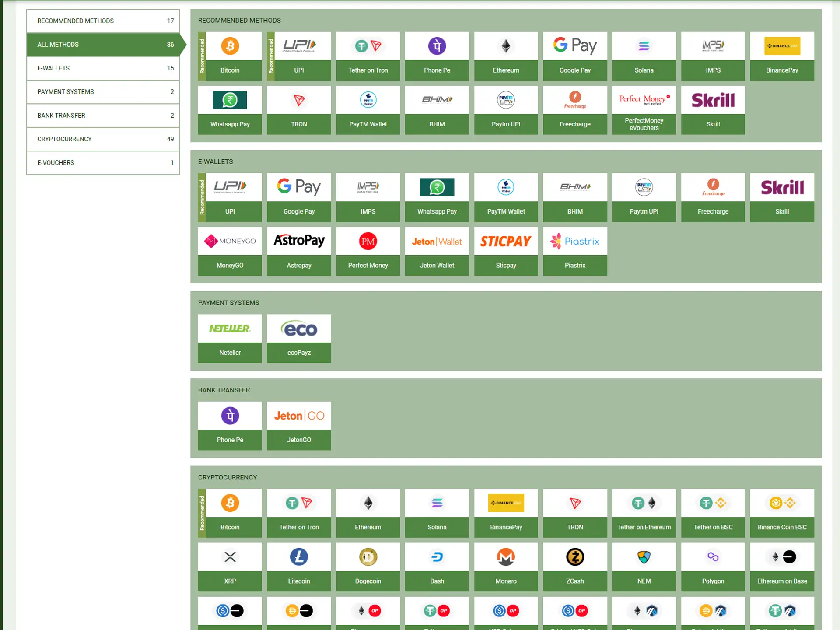Select MoneyGO e-wallet
Image resolution: width=840 pixels, height=630 pixels.
click(230, 251)
